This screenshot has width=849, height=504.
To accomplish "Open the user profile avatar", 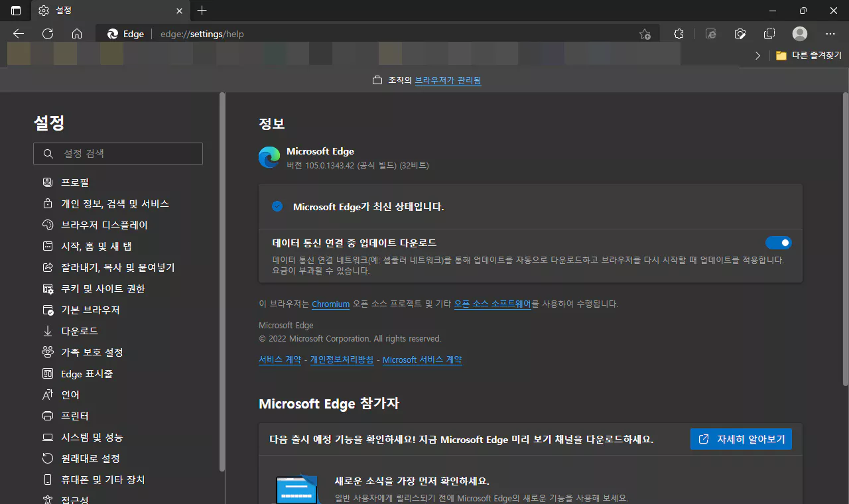I will pyautogui.click(x=800, y=34).
